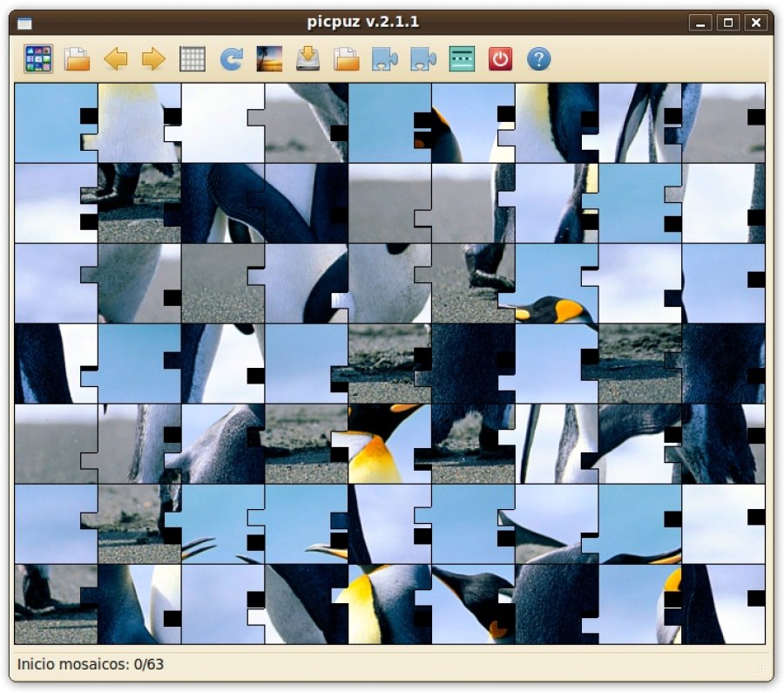Image resolution: width=784 pixels, height=693 pixels.
Task: Click the second blue puzzle piece icon
Action: pos(422,59)
